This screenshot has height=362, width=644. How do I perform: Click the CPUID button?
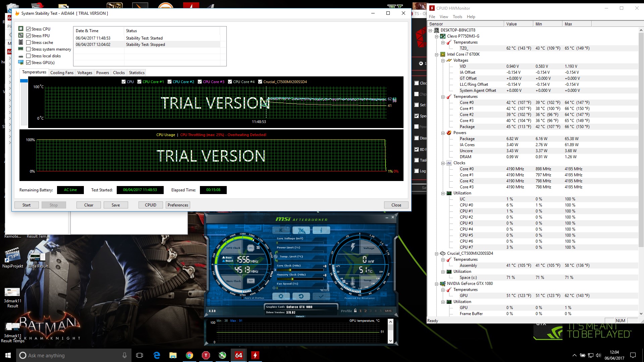tap(151, 205)
